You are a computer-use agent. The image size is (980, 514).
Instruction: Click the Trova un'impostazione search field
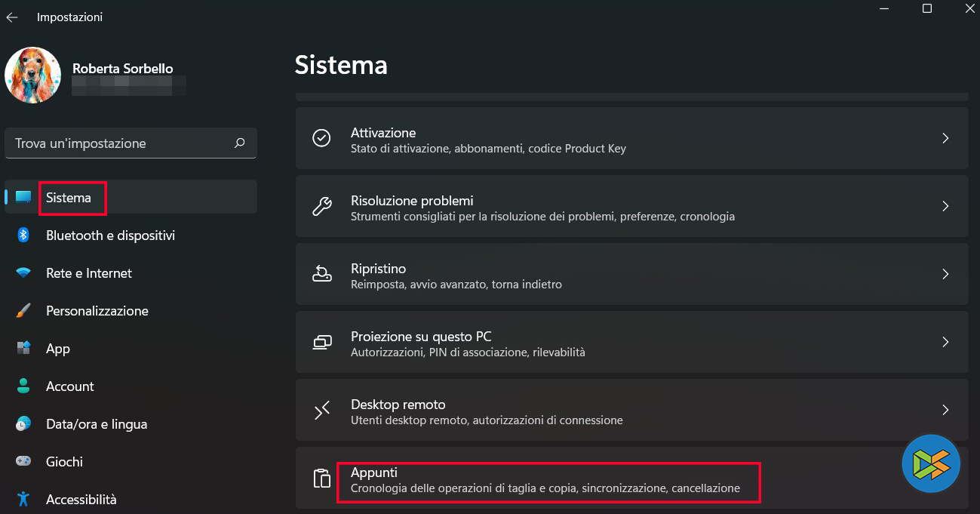[121, 143]
